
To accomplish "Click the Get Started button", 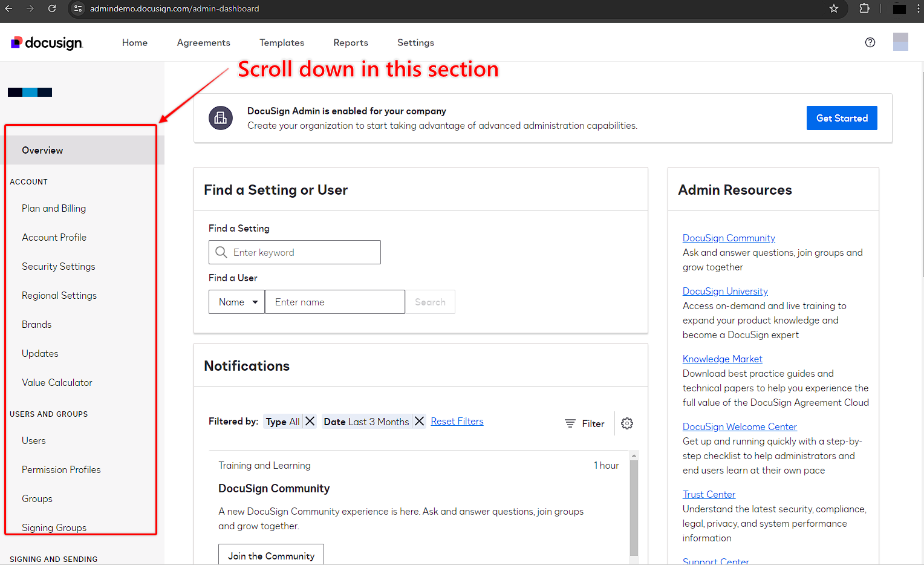I will click(x=842, y=118).
